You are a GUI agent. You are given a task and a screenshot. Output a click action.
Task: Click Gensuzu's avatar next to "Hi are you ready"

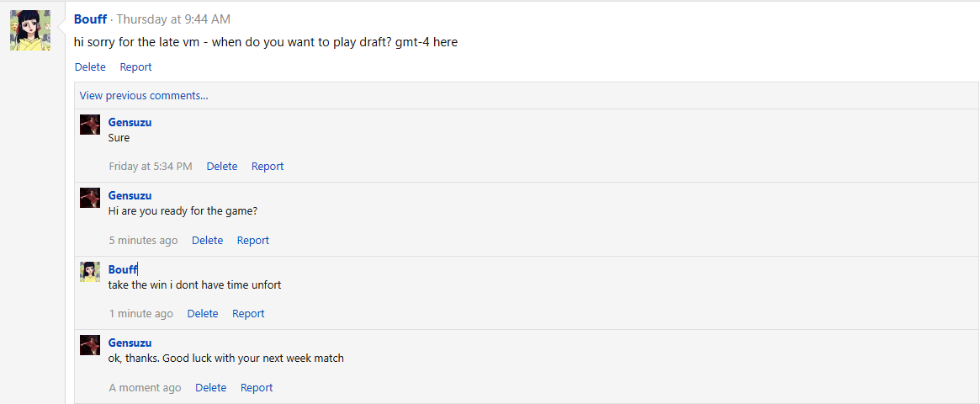click(90, 198)
